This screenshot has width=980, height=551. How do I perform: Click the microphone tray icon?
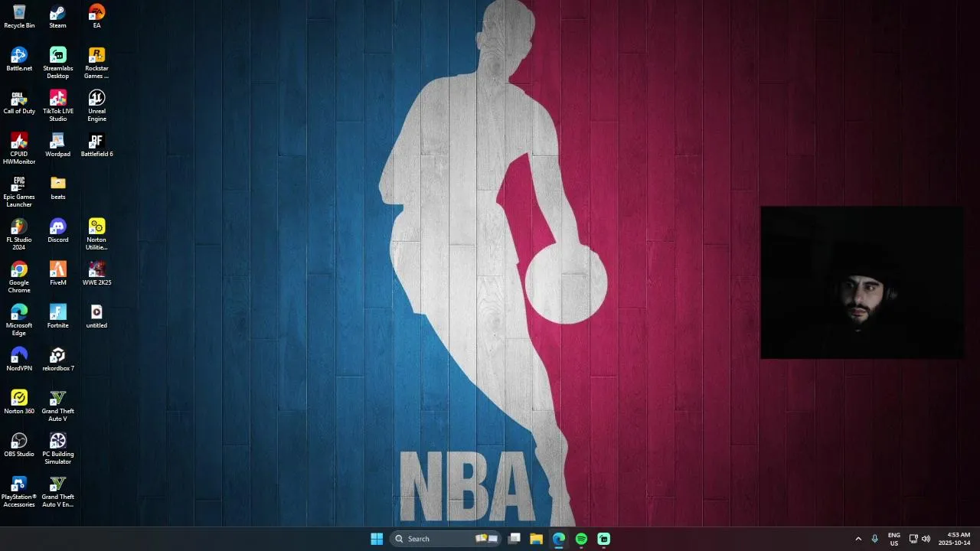pos(874,539)
